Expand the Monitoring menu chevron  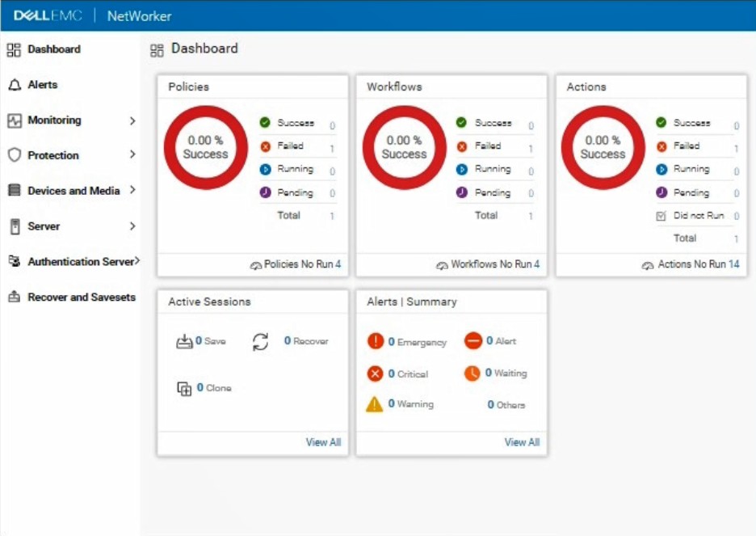(132, 120)
